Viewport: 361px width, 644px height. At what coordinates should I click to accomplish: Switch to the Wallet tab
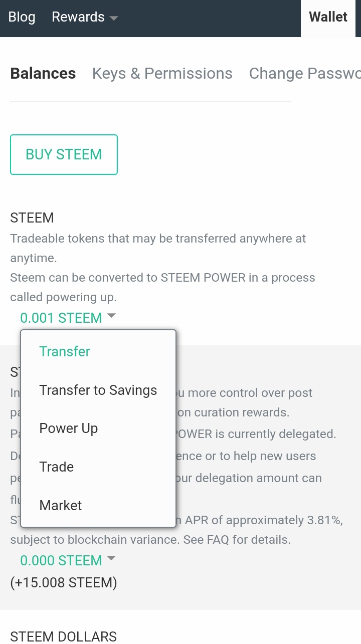pyautogui.click(x=328, y=17)
